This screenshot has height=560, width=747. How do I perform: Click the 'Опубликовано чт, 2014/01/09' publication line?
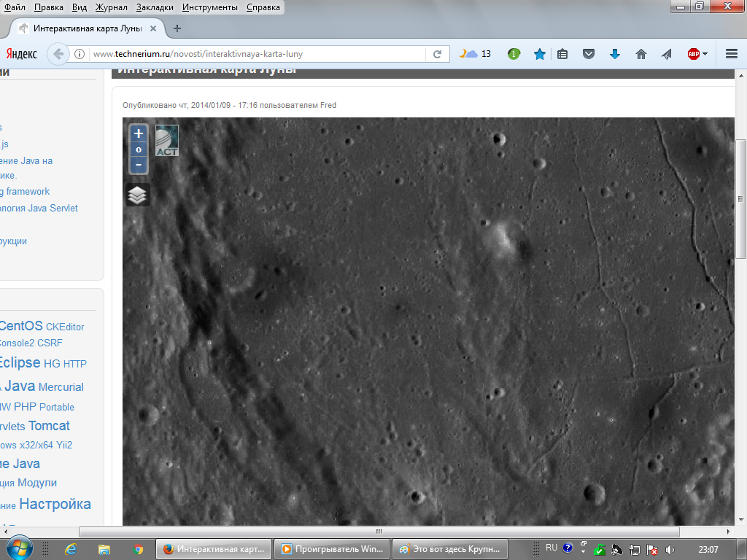point(229,105)
